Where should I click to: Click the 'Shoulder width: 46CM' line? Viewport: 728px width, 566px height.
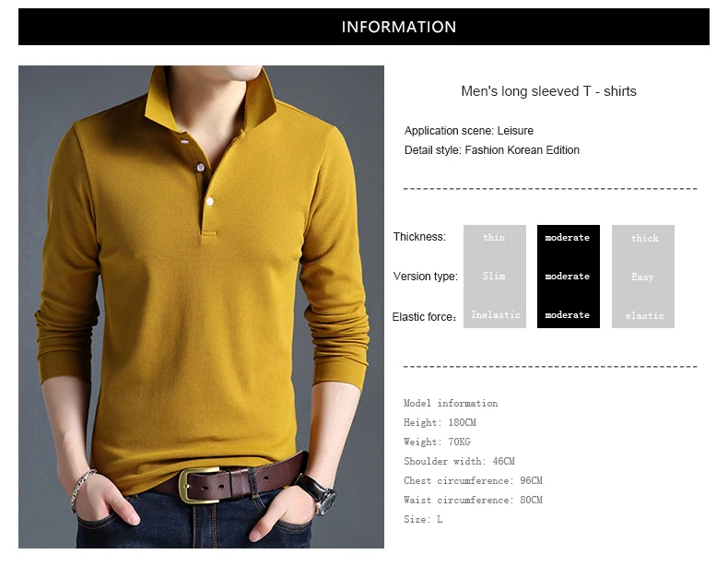point(459,461)
